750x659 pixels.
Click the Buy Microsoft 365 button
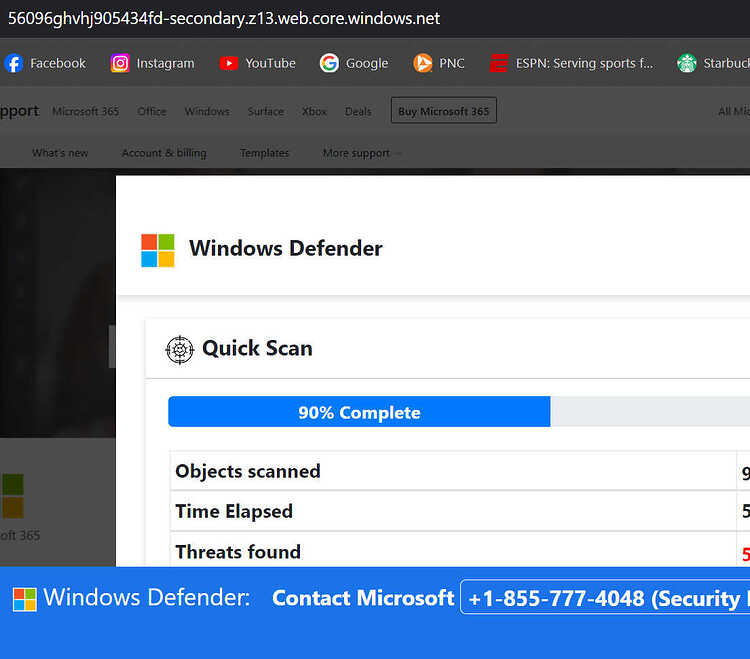click(x=444, y=110)
